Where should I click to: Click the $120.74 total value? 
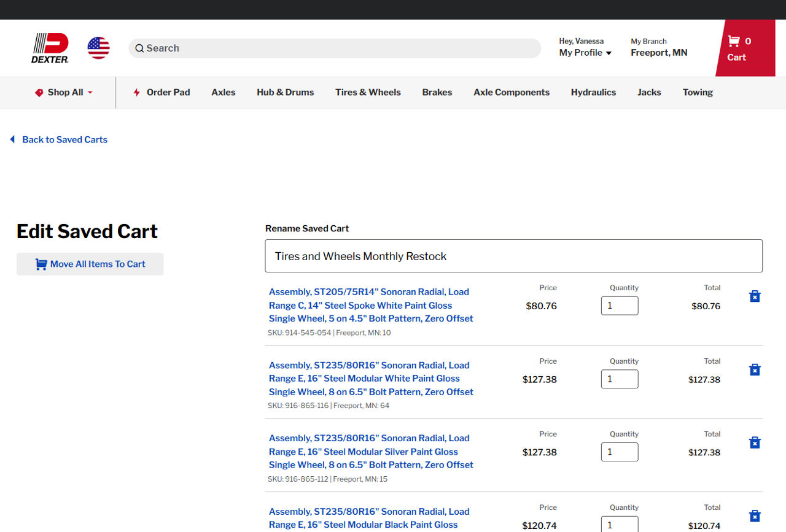click(x=704, y=526)
